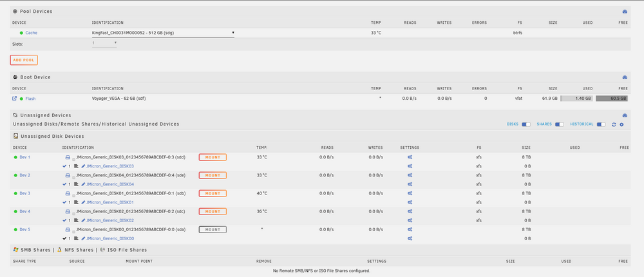Open settings gear for Dev 1 disk row

coord(410,157)
